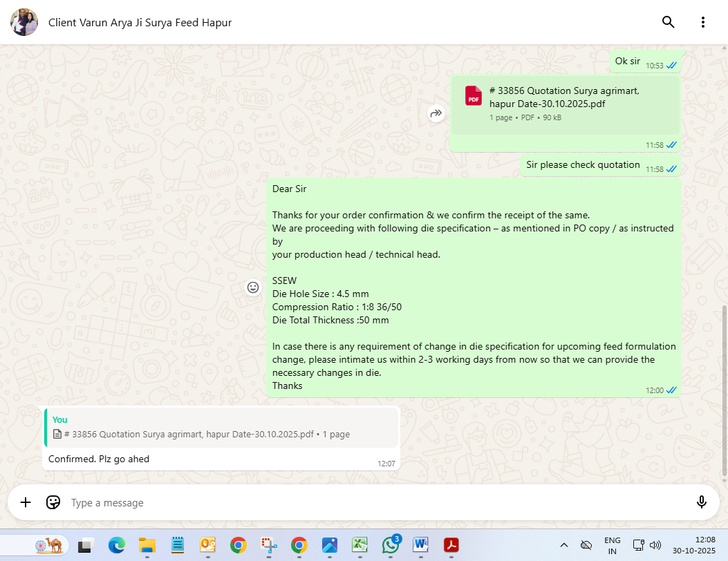Open the volume control in system tray
The width and height of the screenshot is (728, 561).
(x=655, y=546)
